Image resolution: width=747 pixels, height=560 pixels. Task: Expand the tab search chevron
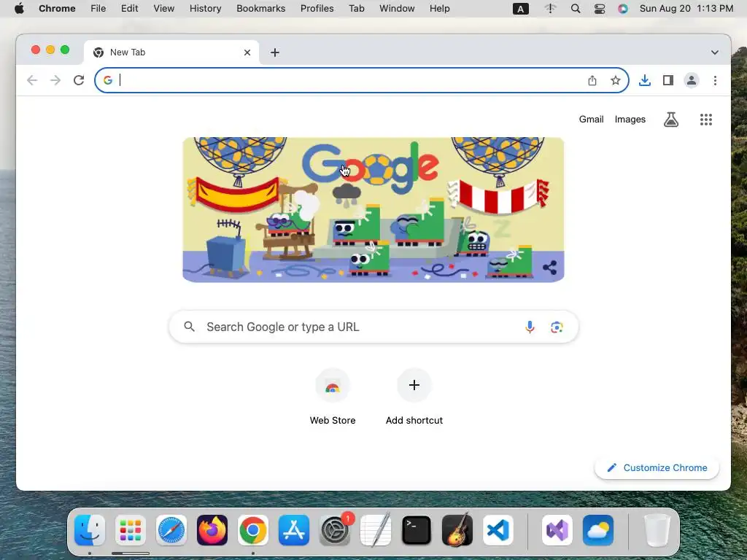[x=715, y=52]
